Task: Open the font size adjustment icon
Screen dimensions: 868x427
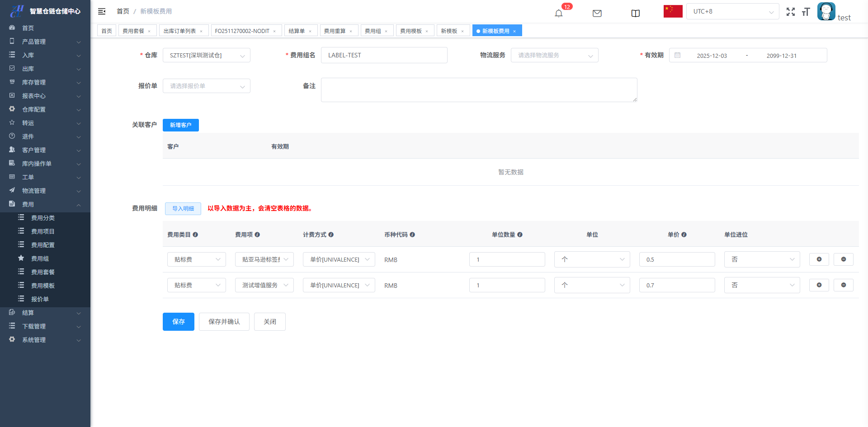Action: [806, 12]
